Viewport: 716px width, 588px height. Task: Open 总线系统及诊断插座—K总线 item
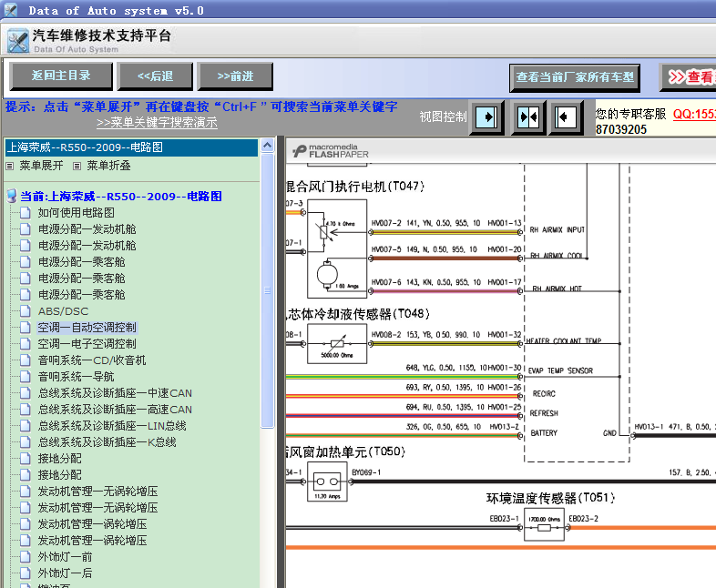click(107, 442)
